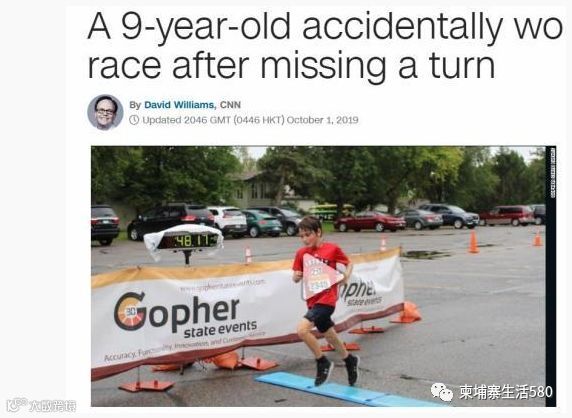Click the clock icon beside Updated time

[134, 120]
